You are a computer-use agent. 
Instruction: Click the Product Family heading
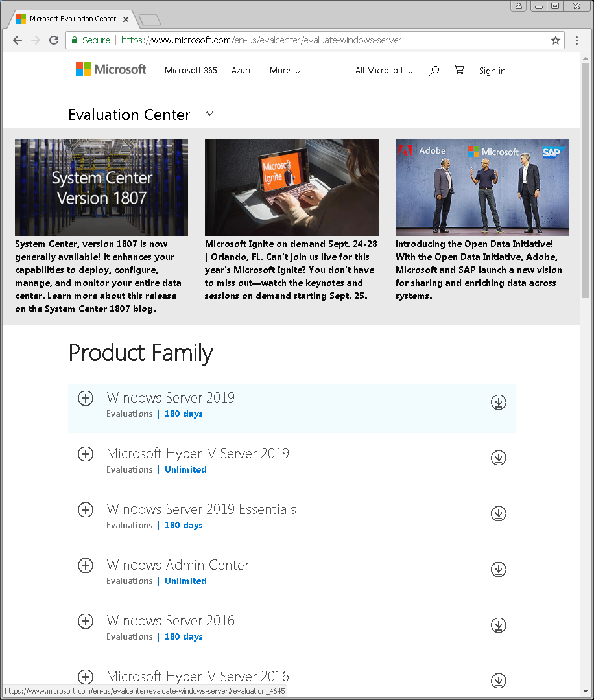(141, 353)
